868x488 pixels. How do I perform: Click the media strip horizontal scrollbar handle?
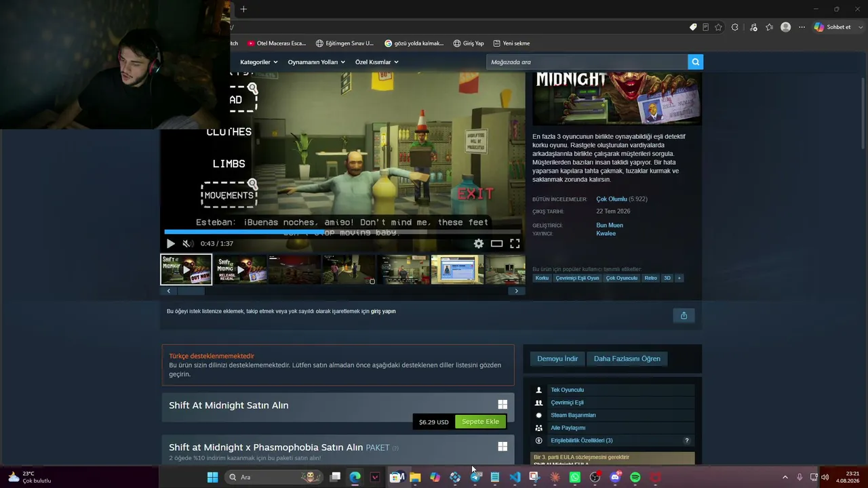point(191,291)
